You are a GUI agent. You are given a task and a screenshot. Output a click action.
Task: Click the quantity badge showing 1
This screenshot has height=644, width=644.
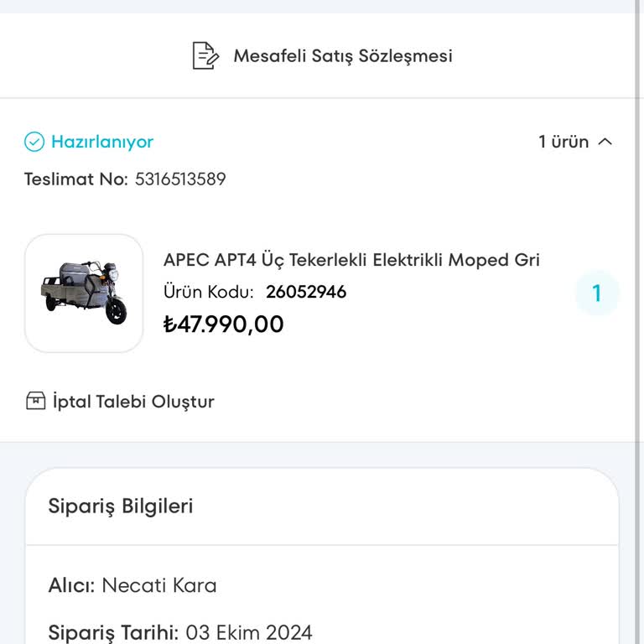coord(597,293)
